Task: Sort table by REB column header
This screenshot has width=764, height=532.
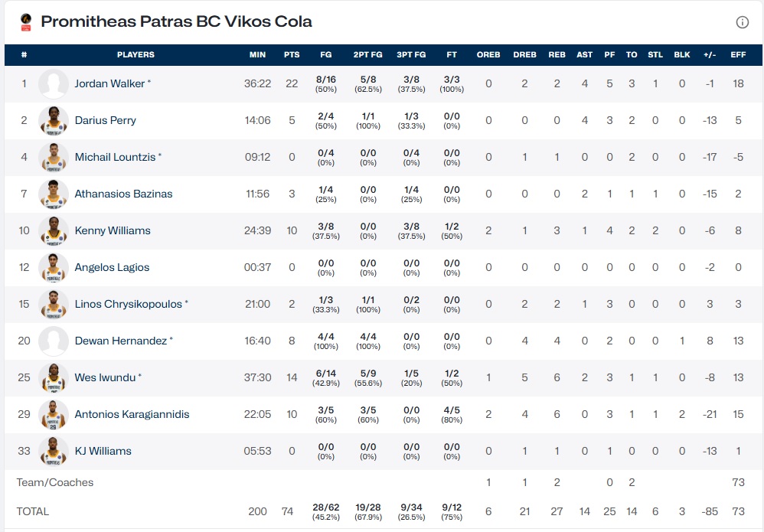Action: click(x=557, y=55)
